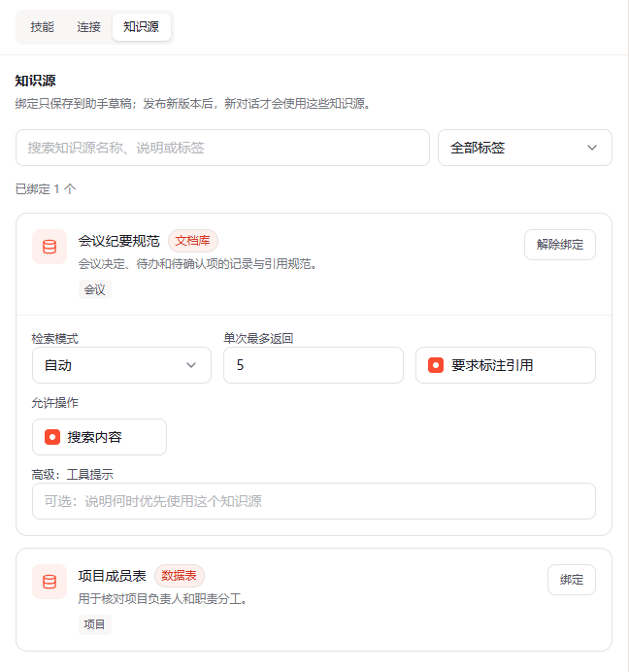This screenshot has height=672, width=629.
Task: Click the 文档库 type badge
Action: point(193,241)
